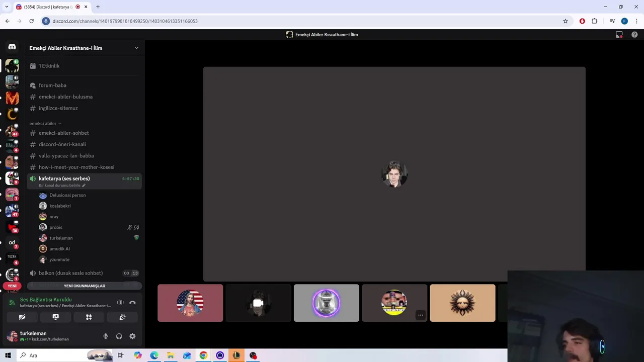This screenshot has width=644, height=362.
Task: Select the American flag participant tile
Action: [190, 303]
